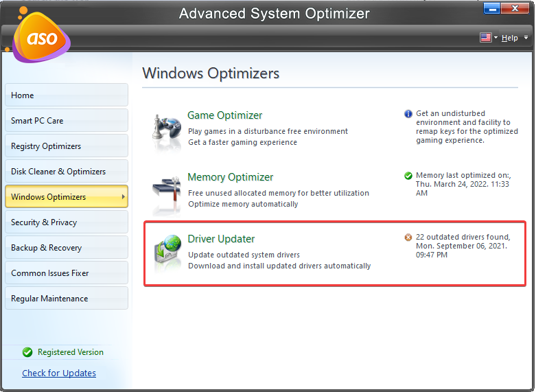
Task: Click the green checkmark next to Memory last optimized
Action: [x=408, y=176]
